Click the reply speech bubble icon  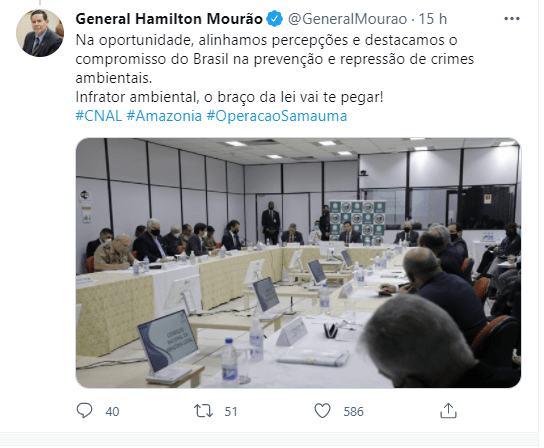tap(84, 411)
